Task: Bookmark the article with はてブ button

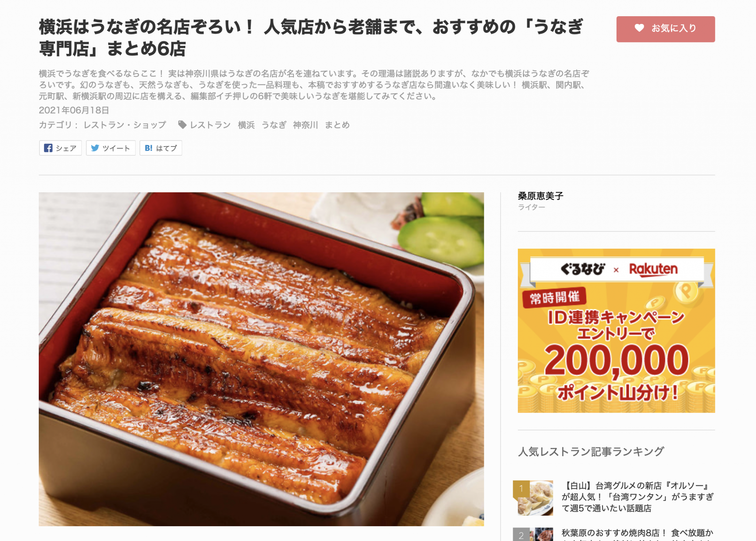Action: coord(161,148)
